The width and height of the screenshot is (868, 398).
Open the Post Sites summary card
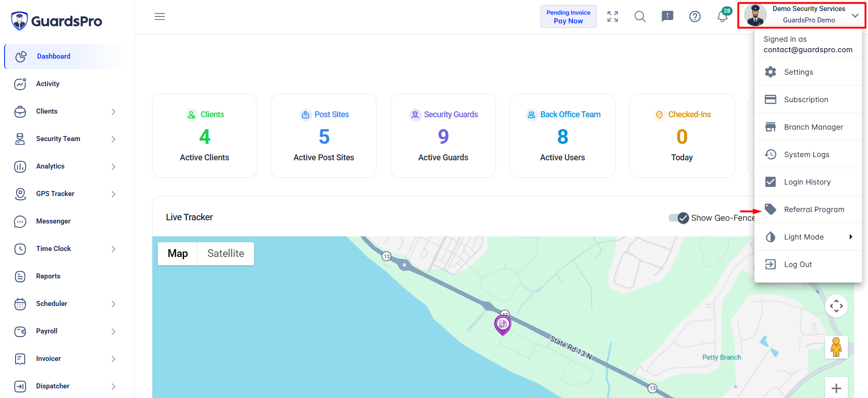pyautogui.click(x=323, y=136)
